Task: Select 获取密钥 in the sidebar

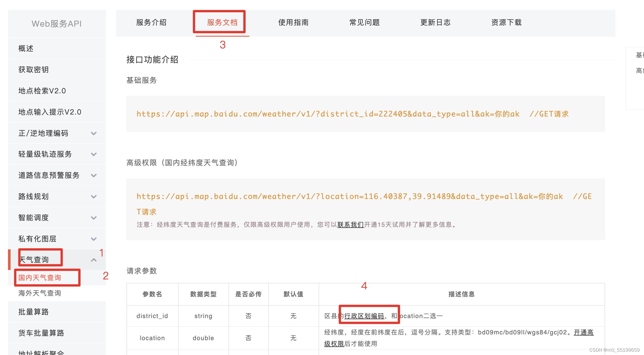Action: click(x=33, y=69)
